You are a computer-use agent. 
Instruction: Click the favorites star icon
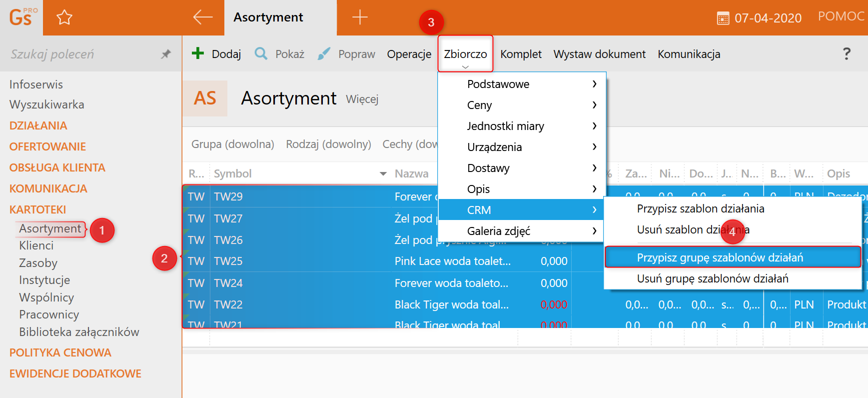point(64,18)
